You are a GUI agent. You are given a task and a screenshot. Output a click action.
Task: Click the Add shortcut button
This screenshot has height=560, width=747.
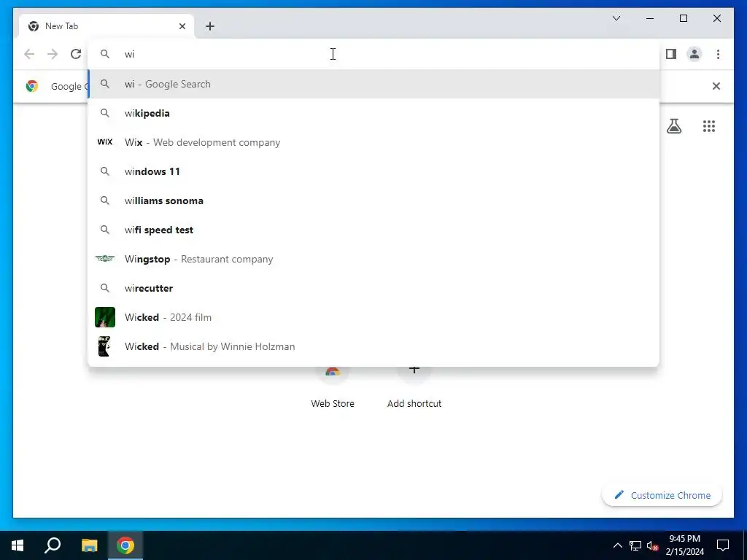(414, 388)
